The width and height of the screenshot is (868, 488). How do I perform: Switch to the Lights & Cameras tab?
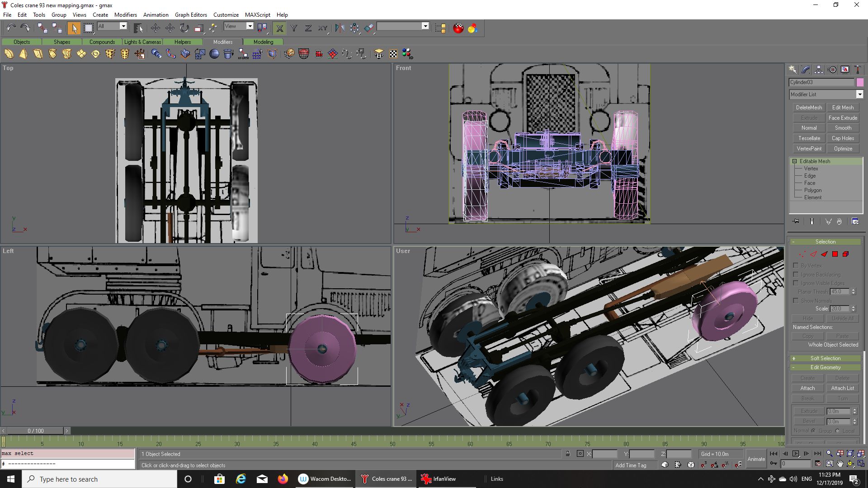(x=142, y=42)
